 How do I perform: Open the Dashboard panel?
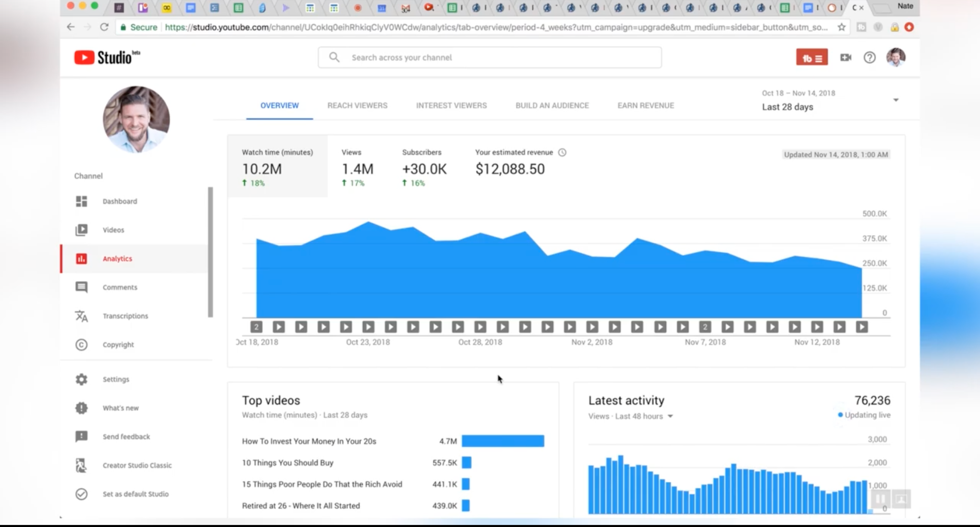120,201
